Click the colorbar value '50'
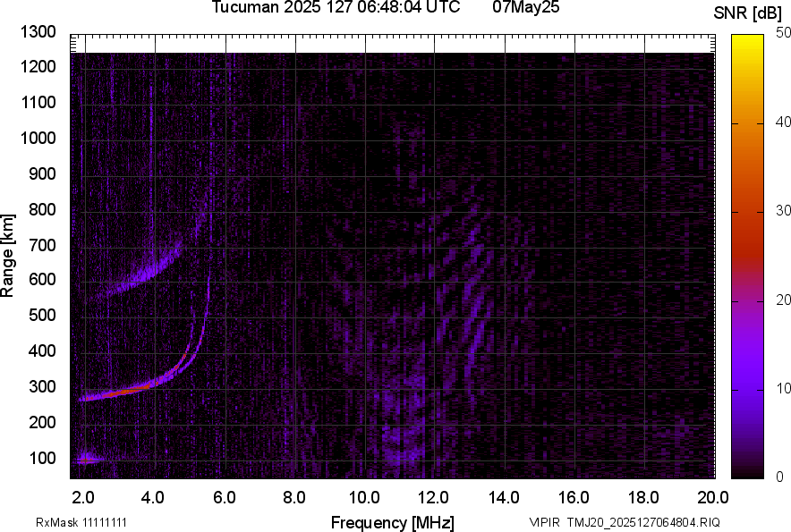791x532 pixels. (783, 33)
